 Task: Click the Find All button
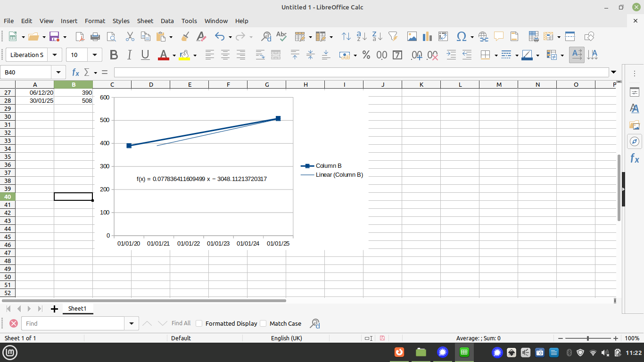pos(181,323)
